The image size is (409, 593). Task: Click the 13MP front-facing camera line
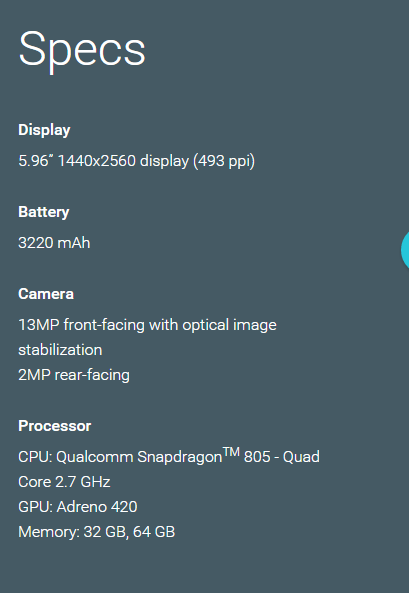(x=147, y=325)
